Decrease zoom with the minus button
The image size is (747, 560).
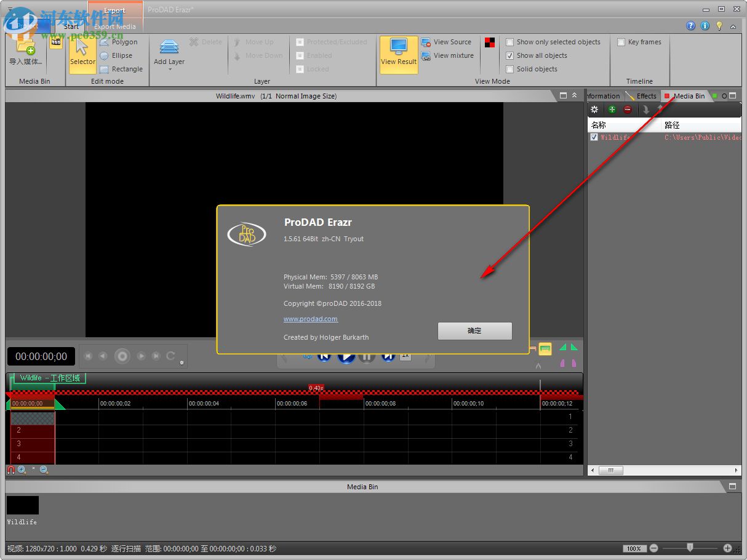(x=653, y=548)
